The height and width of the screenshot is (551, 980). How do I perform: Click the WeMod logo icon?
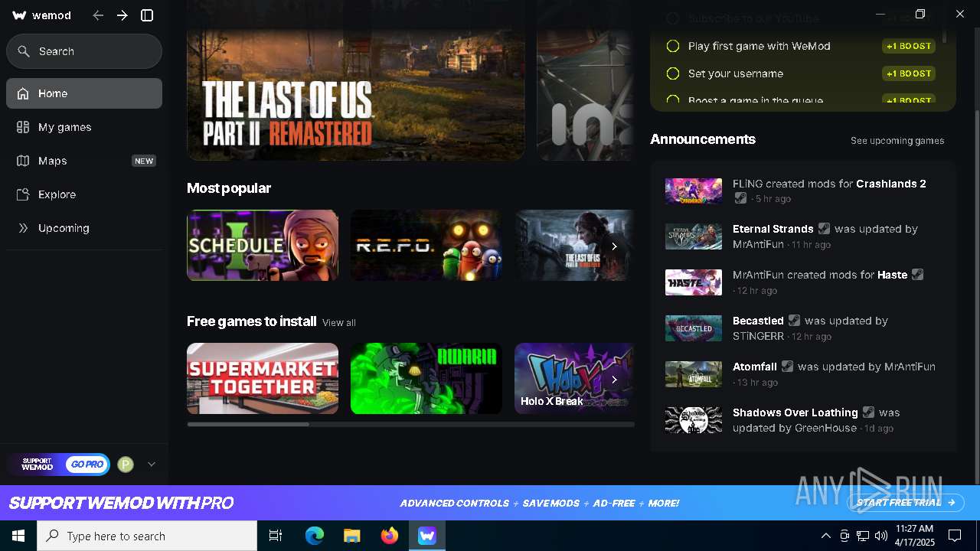tap(20, 15)
